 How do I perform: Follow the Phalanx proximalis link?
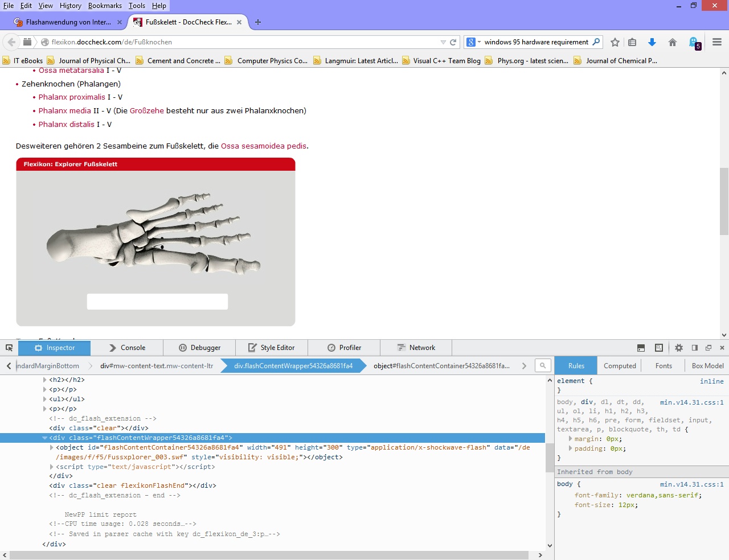[72, 97]
